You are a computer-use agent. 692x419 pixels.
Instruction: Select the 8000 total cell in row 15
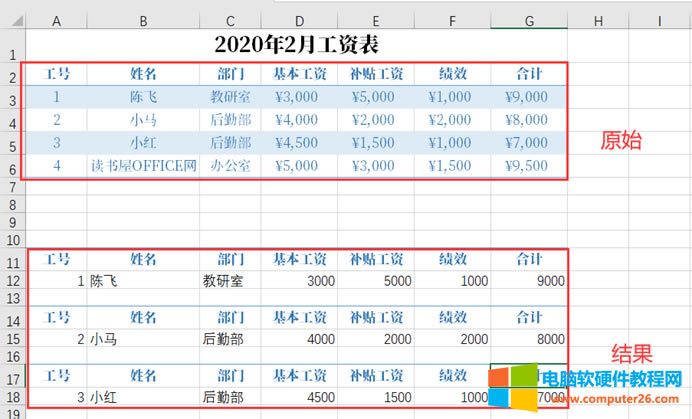click(528, 339)
